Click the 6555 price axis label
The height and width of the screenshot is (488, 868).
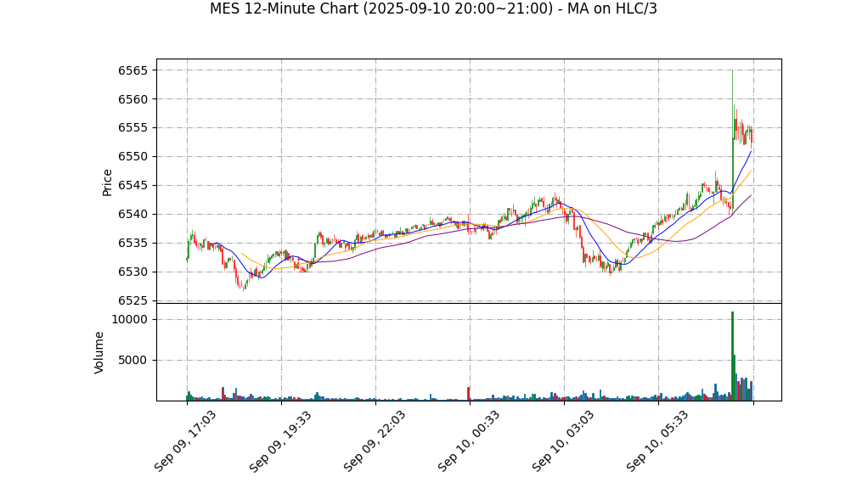click(132, 128)
